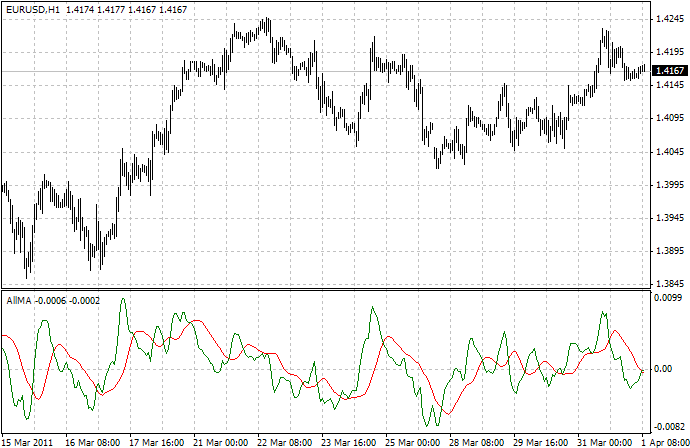Click the 15 Mar 2011 date label
The image size is (690, 448).
click(28, 441)
